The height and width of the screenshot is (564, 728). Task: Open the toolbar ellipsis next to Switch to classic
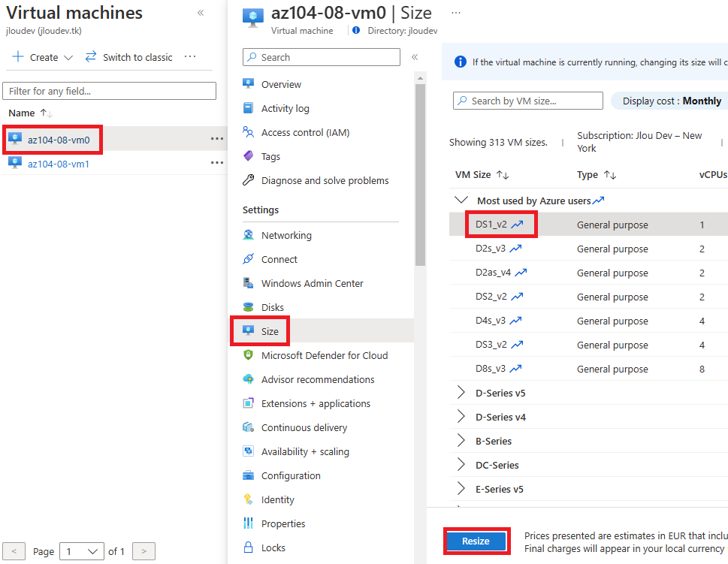click(x=190, y=56)
